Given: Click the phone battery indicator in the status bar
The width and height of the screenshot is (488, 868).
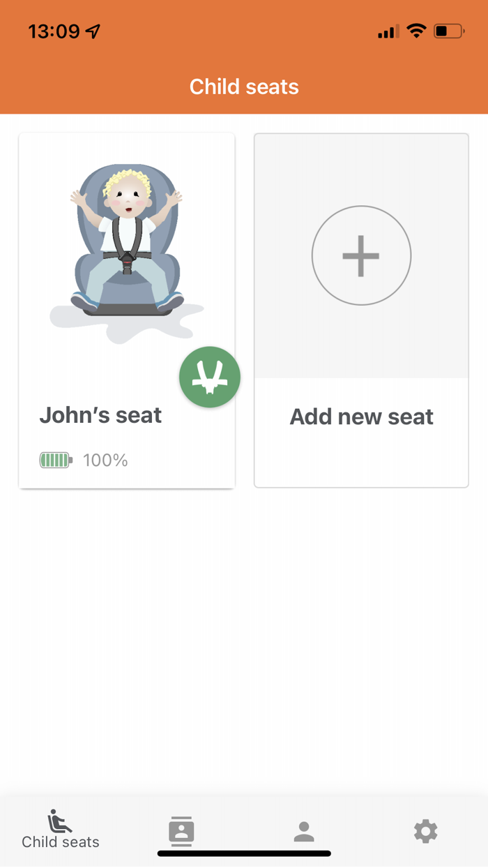Looking at the screenshot, I should point(449,31).
